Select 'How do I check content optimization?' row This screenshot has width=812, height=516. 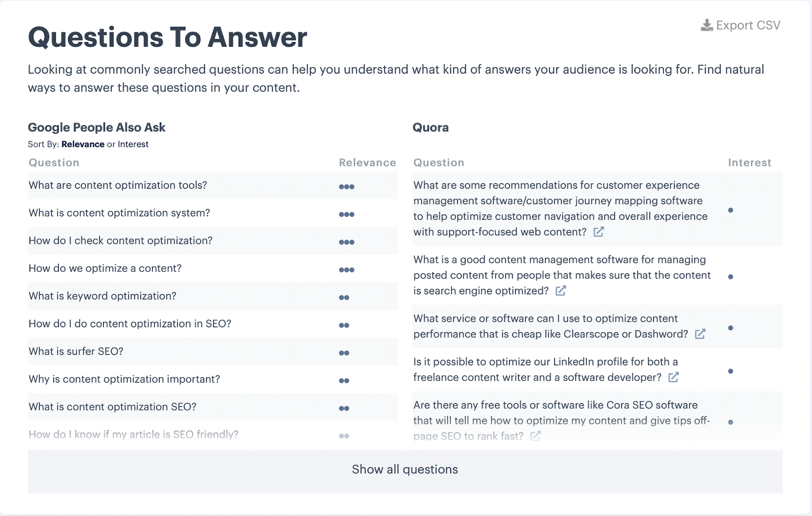(x=213, y=240)
